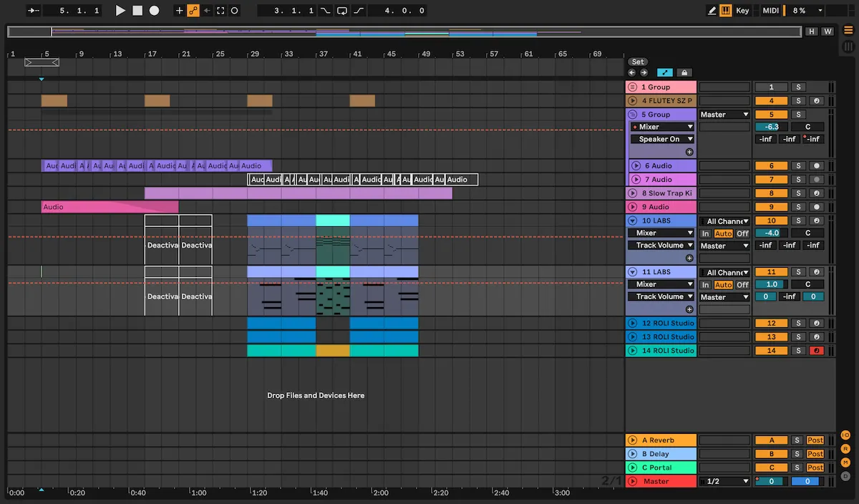
Task: Toggle track 4 FLUTEY activator button
Action: tap(772, 101)
